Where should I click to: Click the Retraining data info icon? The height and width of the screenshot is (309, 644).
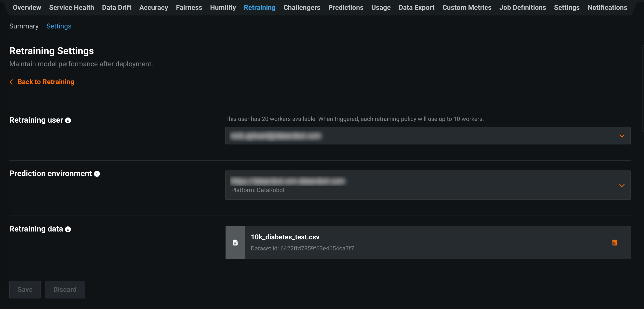pyautogui.click(x=68, y=229)
